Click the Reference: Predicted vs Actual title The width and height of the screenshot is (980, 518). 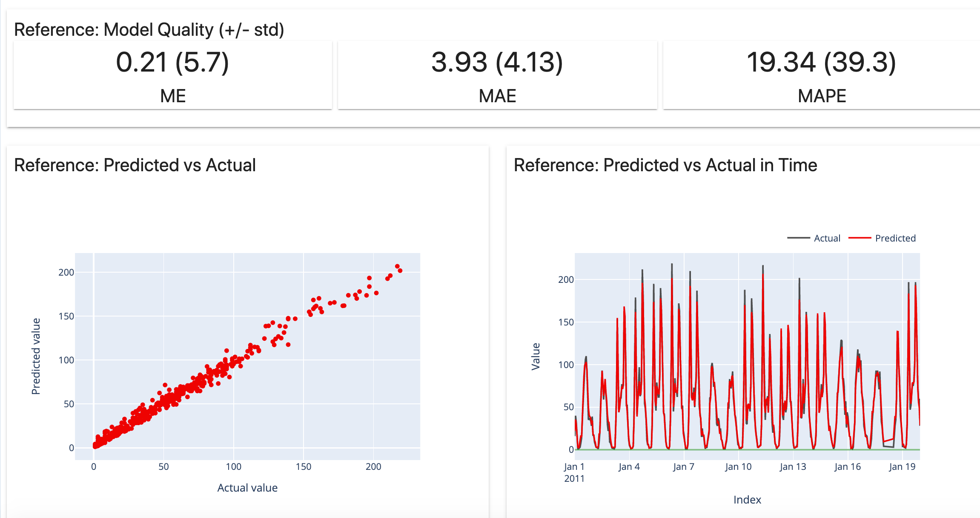(x=135, y=165)
